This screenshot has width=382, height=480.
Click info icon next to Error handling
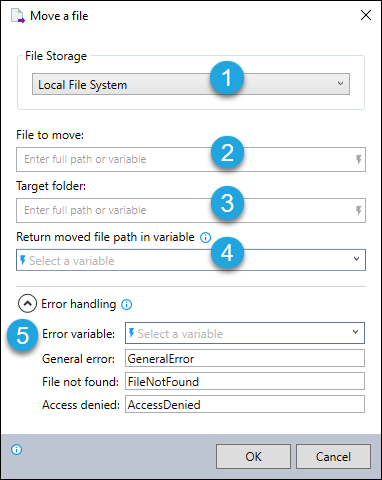(126, 304)
